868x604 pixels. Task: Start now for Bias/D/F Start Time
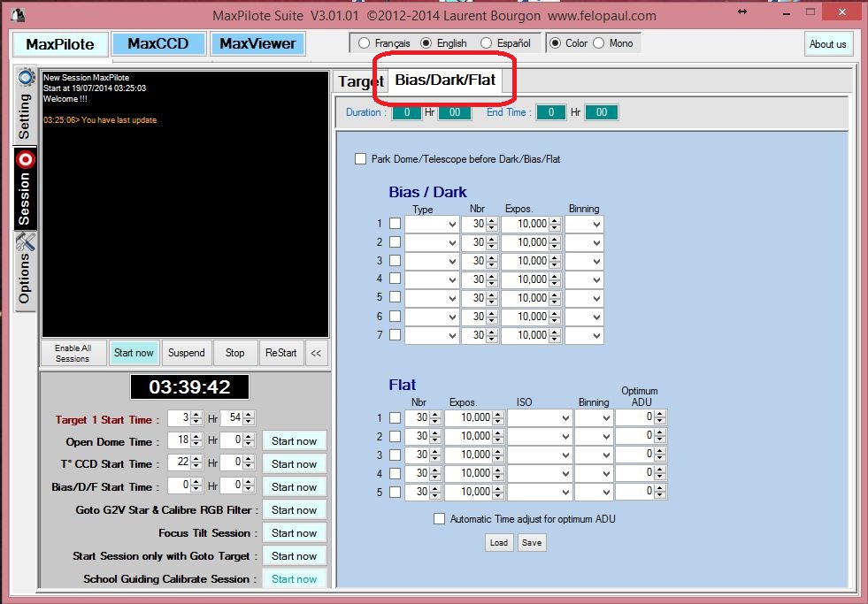pyautogui.click(x=294, y=487)
